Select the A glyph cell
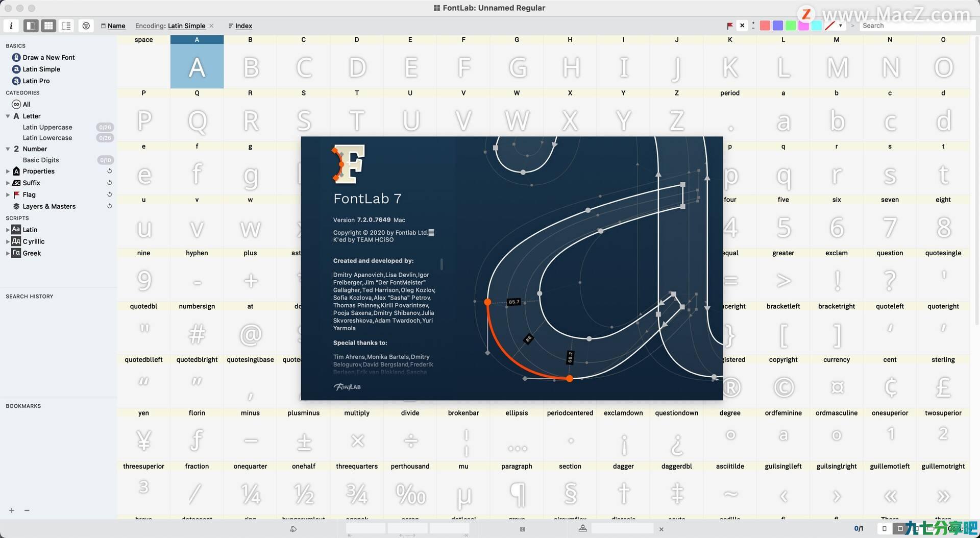Viewport: 980px width, 538px height. [x=197, y=62]
